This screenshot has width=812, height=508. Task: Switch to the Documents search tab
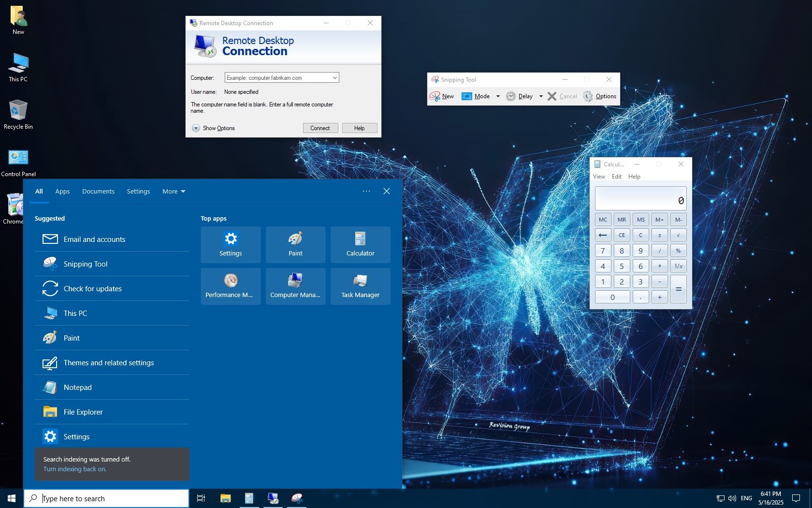tap(98, 192)
